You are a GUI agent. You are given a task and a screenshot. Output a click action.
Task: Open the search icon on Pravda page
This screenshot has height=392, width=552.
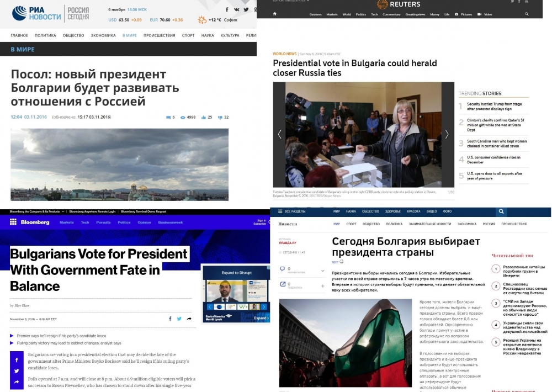(501, 211)
